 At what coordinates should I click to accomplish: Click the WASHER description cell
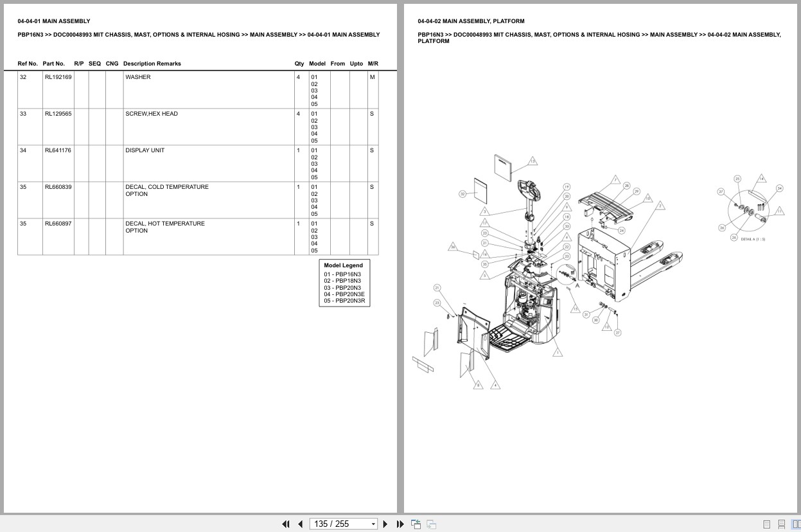(208, 90)
